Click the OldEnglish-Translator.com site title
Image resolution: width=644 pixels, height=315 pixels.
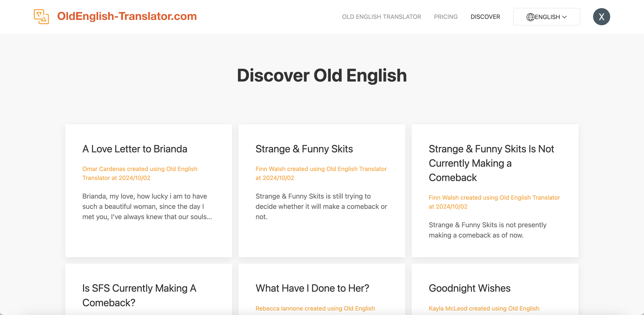[x=127, y=16]
